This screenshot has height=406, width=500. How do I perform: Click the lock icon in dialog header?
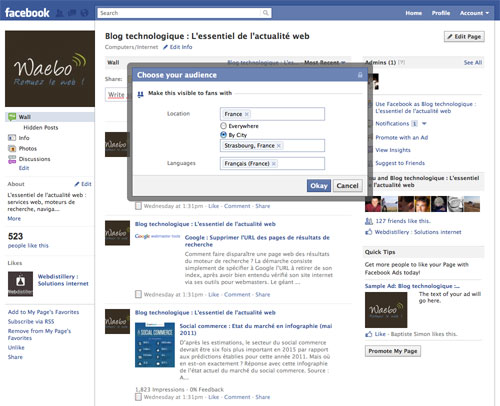pos(360,75)
